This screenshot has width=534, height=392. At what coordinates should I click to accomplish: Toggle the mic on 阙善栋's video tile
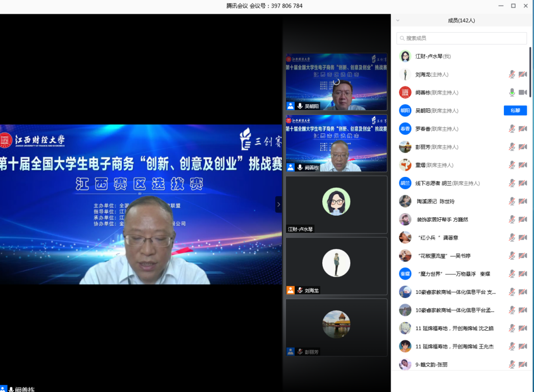pos(300,168)
